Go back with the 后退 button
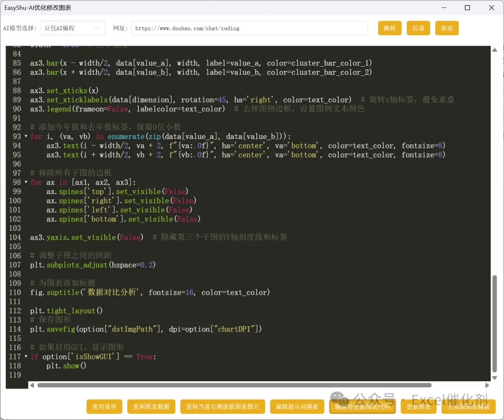This screenshot has height=420, width=504. 418,28
